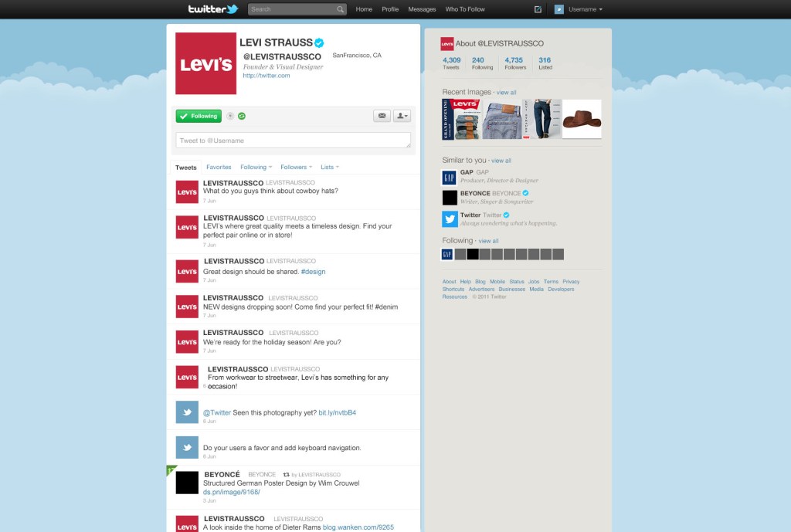The height and width of the screenshot is (532, 791).
Task: Click the 4,735 Followers count
Action: tap(514, 63)
